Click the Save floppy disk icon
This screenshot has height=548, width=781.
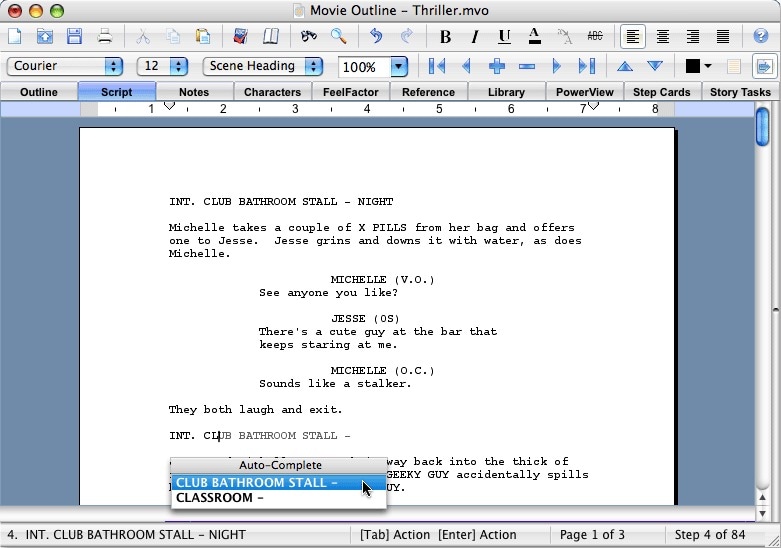point(74,36)
